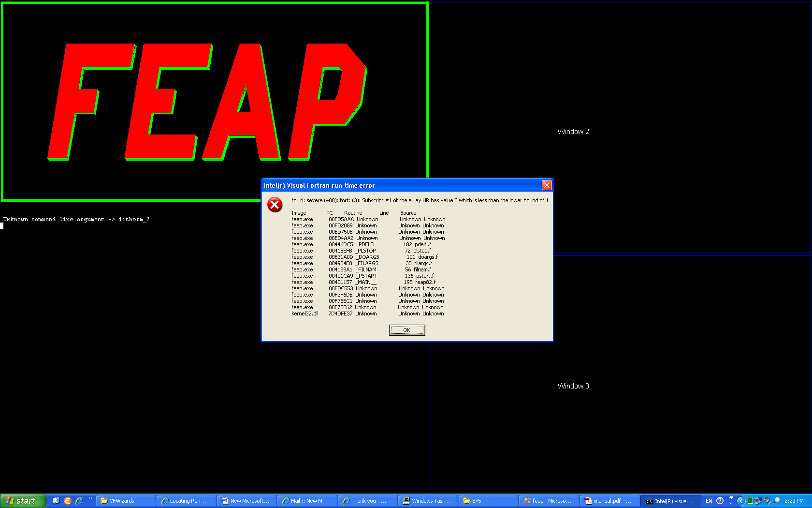Click the volume speaker tray icon
812x508 pixels.
pos(767,501)
